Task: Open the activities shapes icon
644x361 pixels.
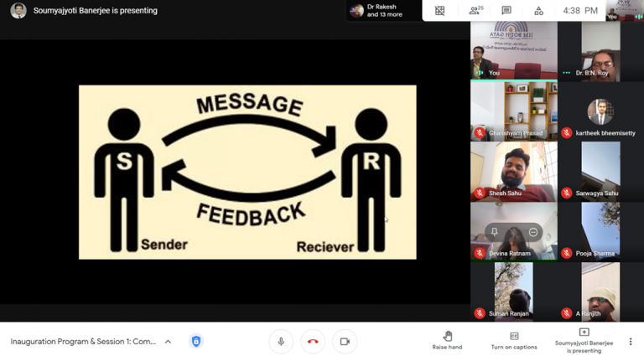Action: click(538, 11)
